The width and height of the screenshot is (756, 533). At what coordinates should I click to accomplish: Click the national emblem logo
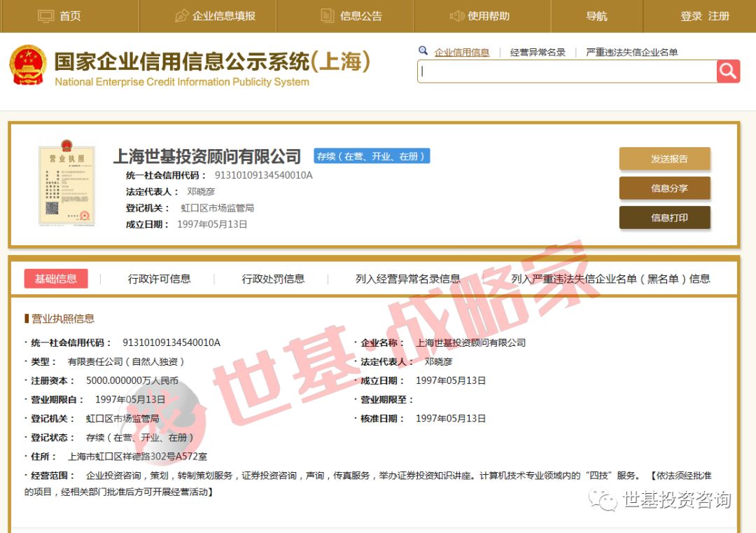[28, 64]
